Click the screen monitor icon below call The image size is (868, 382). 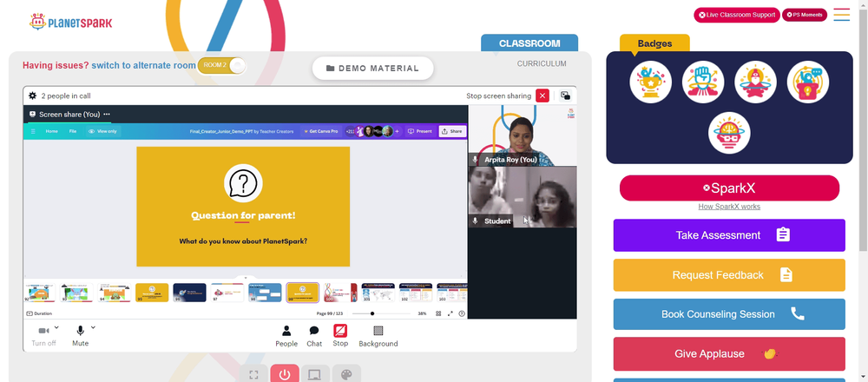(316, 374)
